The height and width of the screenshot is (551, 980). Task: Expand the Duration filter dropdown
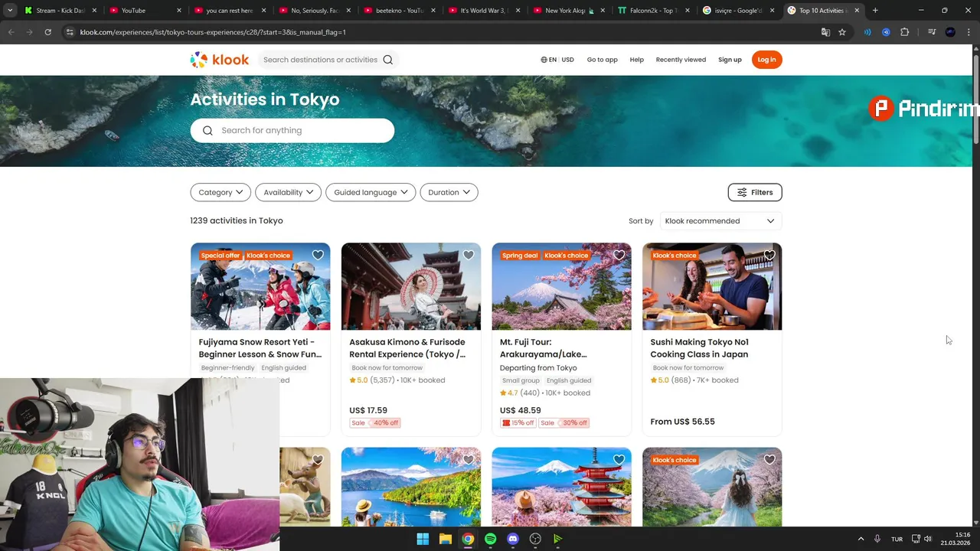coord(449,192)
